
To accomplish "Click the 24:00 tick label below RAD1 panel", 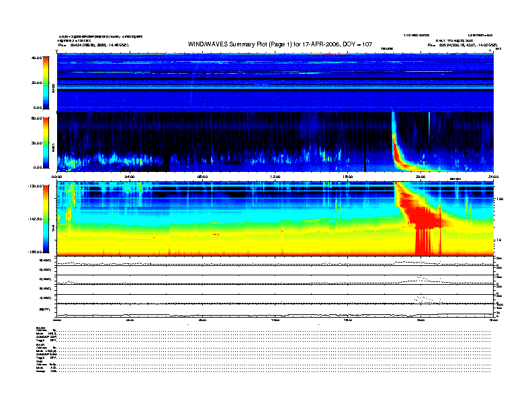I will pyautogui.click(x=493, y=177).
